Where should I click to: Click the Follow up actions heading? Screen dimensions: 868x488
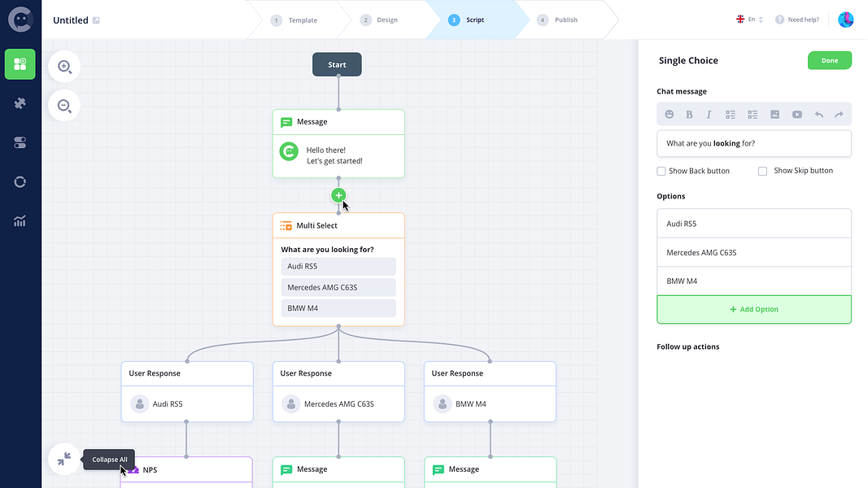tap(688, 347)
